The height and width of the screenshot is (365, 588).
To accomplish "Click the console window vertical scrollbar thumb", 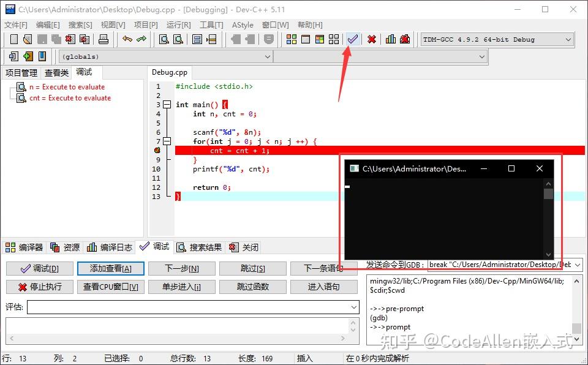I will (x=548, y=194).
